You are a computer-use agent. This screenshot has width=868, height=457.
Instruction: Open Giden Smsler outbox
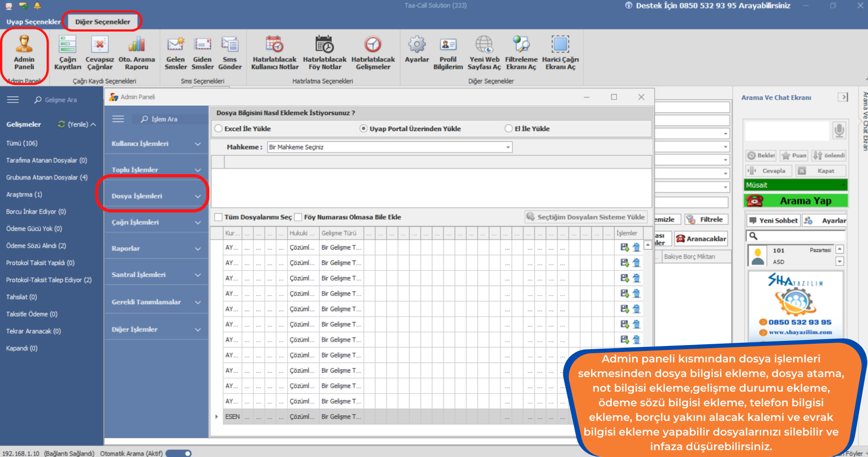202,52
